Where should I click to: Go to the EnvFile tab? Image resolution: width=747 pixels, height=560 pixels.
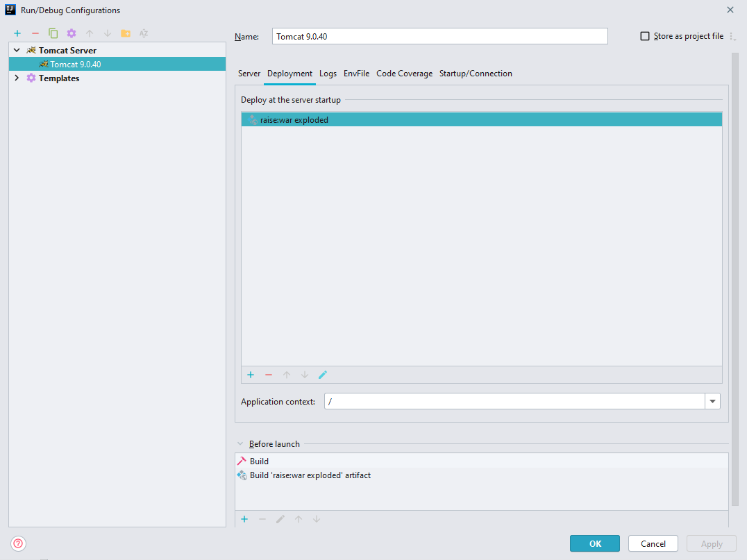coord(356,74)
